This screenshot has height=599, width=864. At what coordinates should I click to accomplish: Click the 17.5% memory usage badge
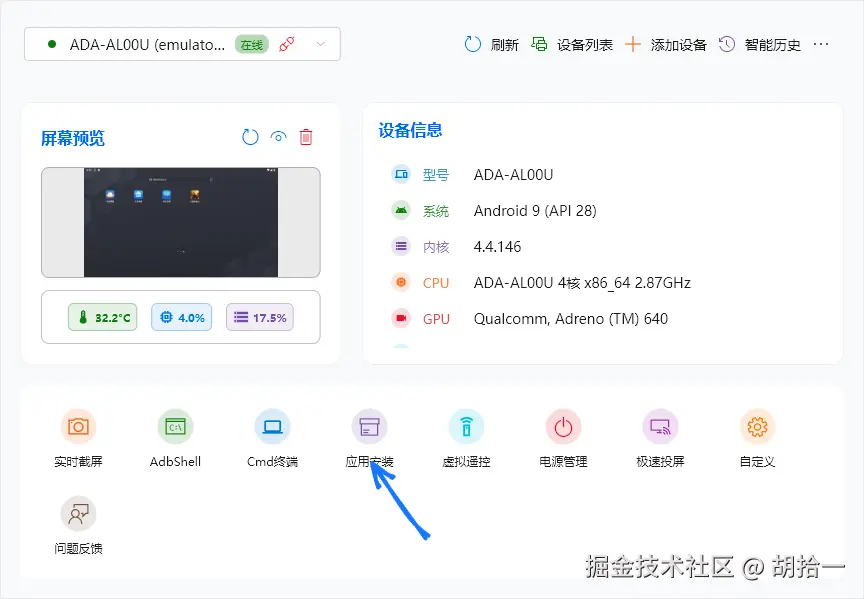(x=260, y=317)
